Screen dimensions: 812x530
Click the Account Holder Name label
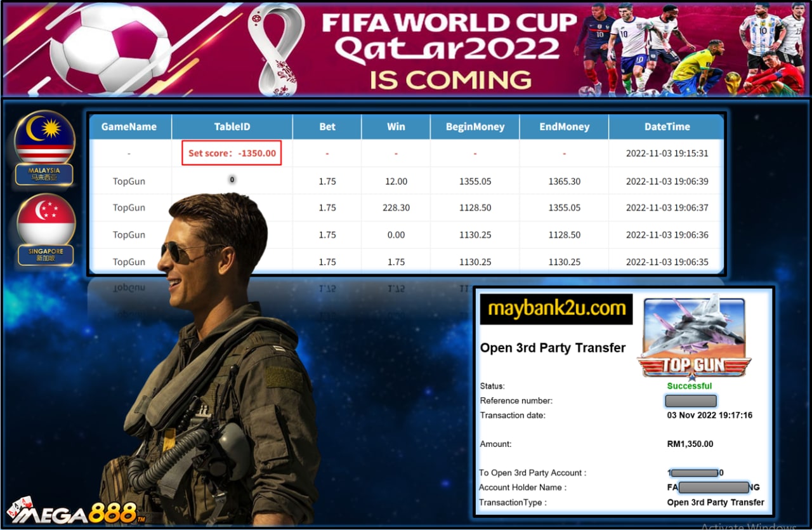(x=523, y=487)
